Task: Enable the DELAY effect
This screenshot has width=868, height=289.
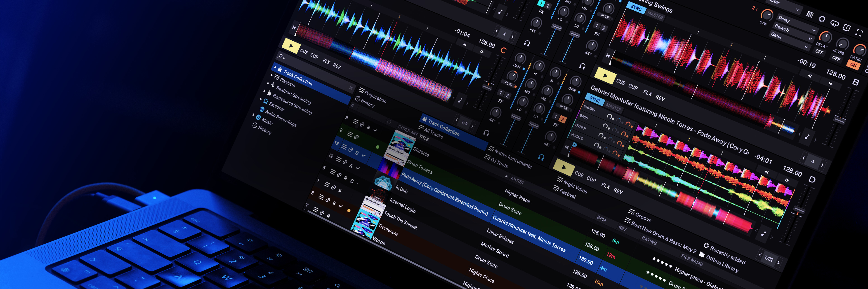Action: coord(820,52)
